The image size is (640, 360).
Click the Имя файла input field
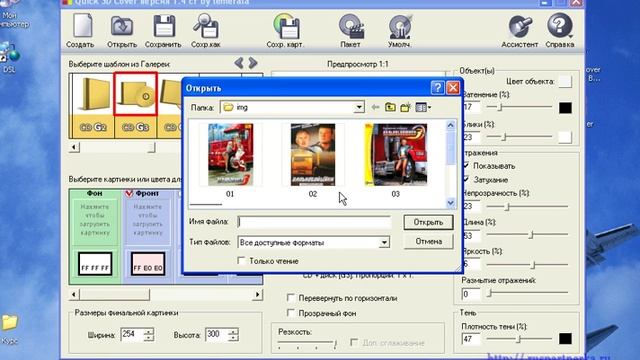click(314, 222)
